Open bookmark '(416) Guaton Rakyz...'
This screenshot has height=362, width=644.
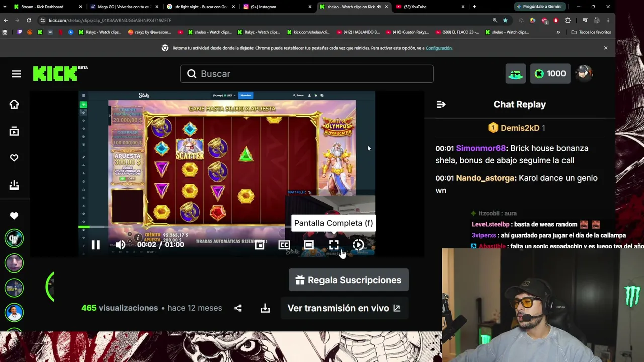coord(408,32)
